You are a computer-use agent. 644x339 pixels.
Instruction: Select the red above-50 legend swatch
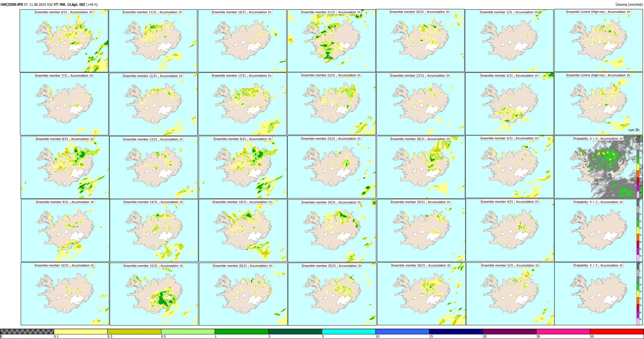click(x=617, y=332)
